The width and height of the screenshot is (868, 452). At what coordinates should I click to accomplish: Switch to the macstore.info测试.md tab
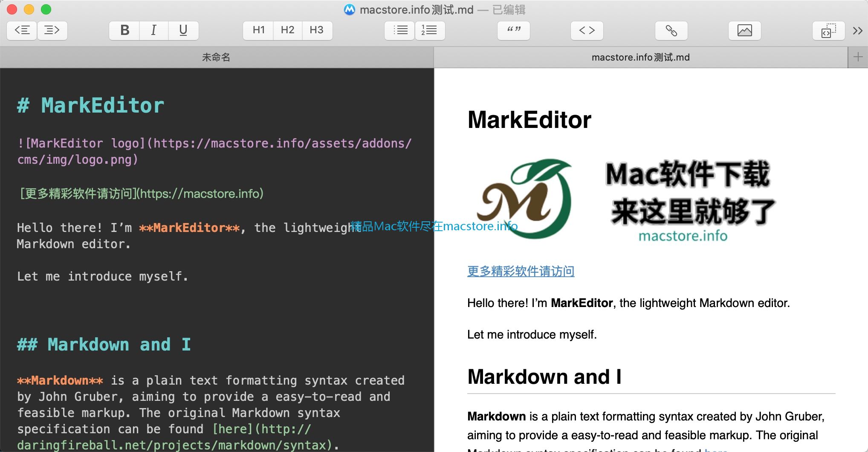(641, 57)
